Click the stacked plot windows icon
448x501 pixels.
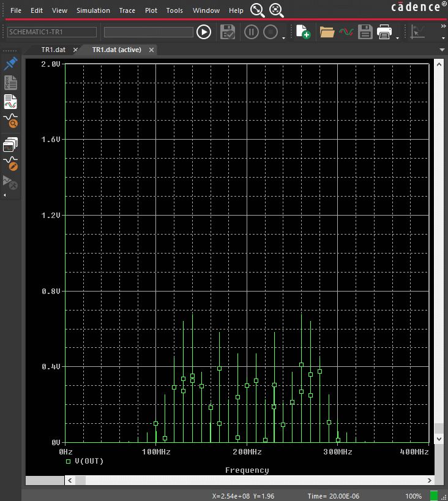[x=10, y=145]
